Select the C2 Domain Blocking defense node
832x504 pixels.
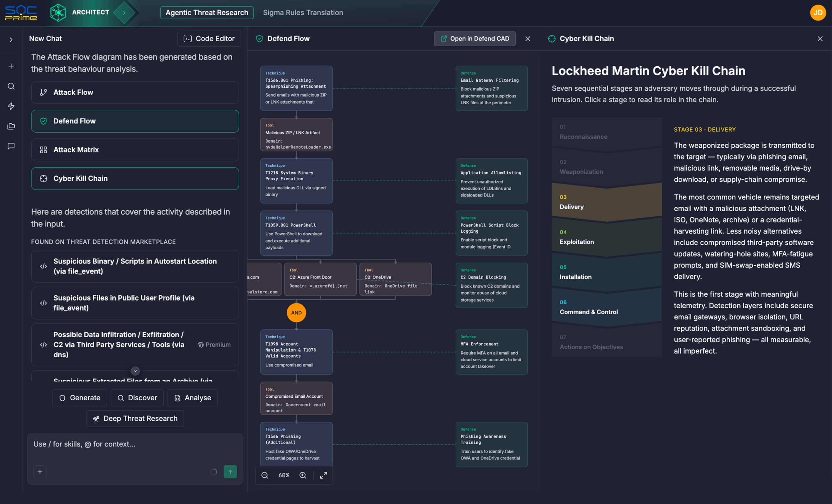point(492,285)
